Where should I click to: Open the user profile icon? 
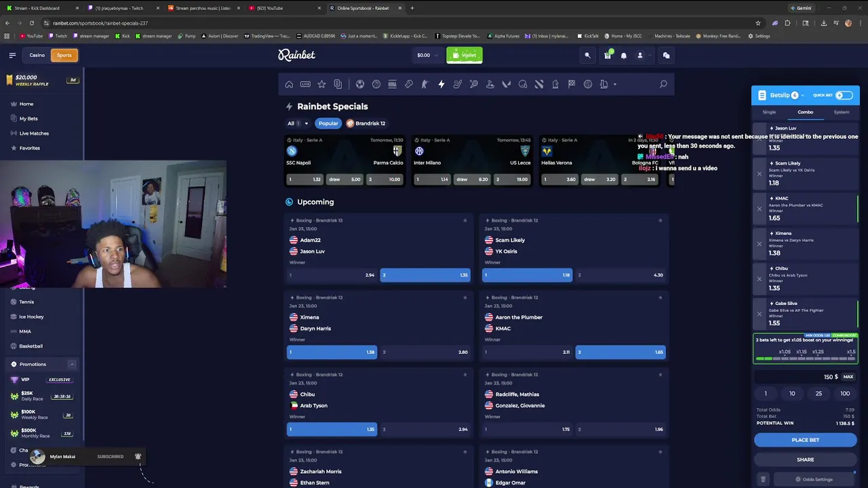click(x=639, y=56)
